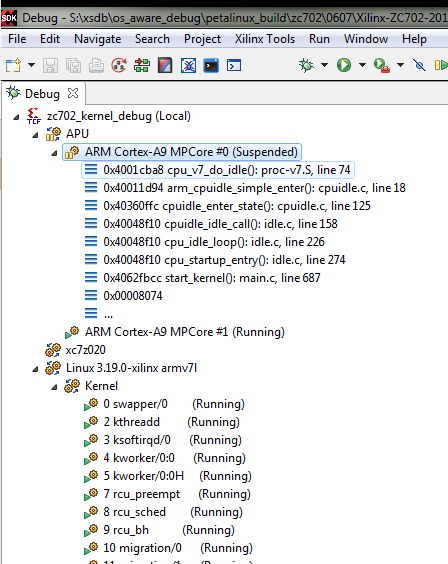Click the New wizard toolbar icon

pos(14,65)
